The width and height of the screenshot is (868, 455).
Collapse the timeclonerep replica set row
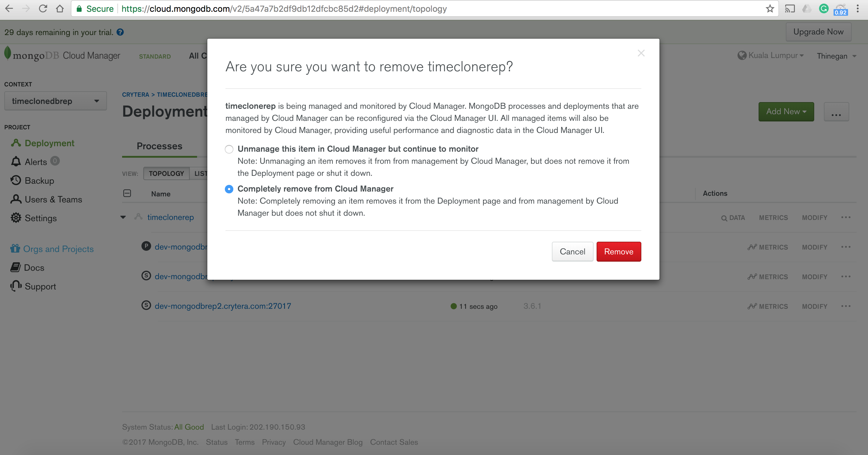pyautogui.click(x=123, y=217)
